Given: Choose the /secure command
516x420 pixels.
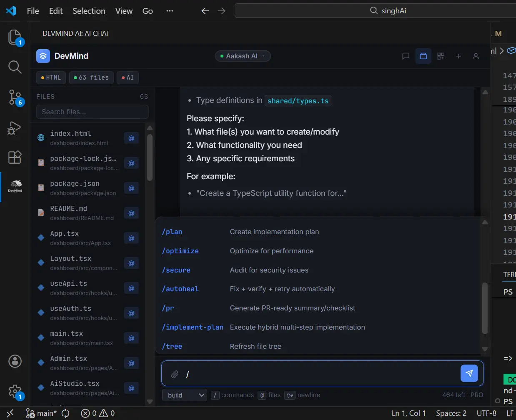Looking at the screenshot, I should tap(318, 270).
